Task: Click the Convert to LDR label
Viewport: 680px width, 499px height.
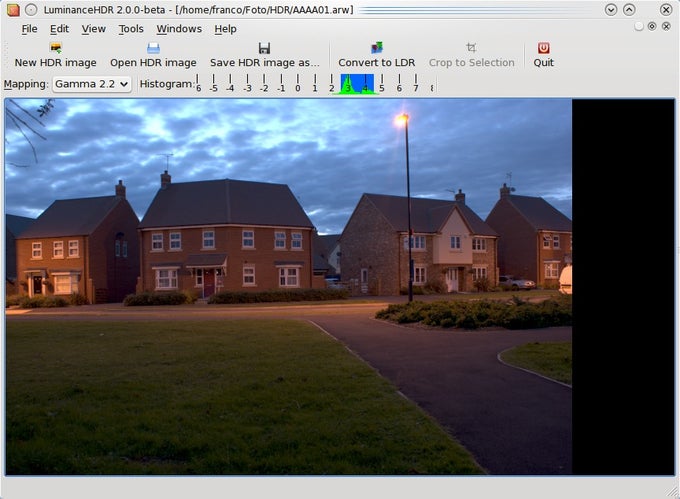Action: [x=376, y=63]
